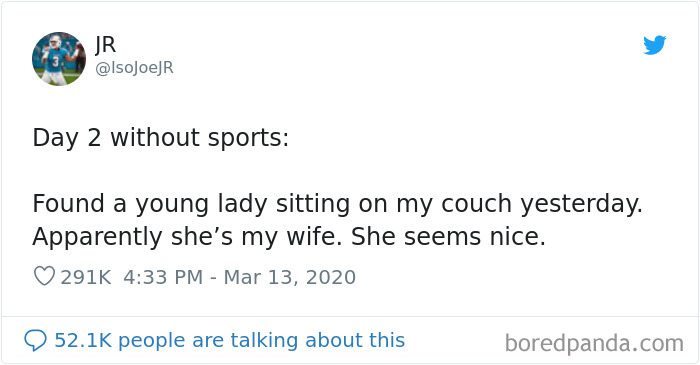Click the 'She seems nice.' sentence
The height and width of the screenshot is (365, 700).
448,236
